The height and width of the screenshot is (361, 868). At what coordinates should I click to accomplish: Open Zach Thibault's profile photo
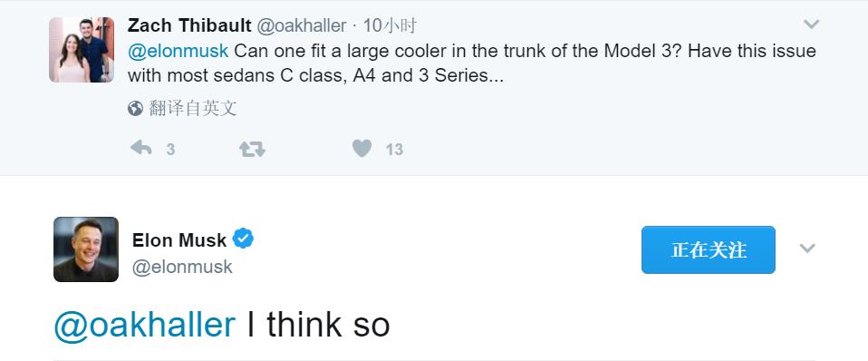click(x=82, y=50)
